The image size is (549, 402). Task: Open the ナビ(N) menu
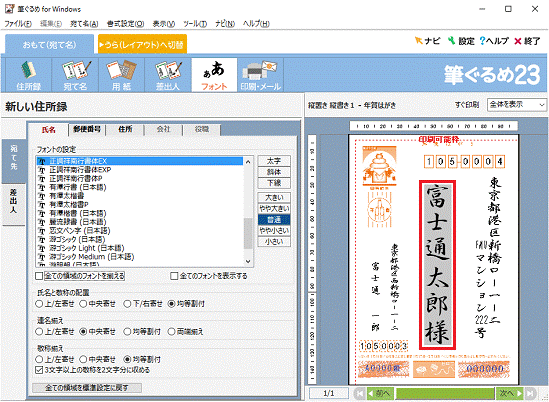(225, 24)
